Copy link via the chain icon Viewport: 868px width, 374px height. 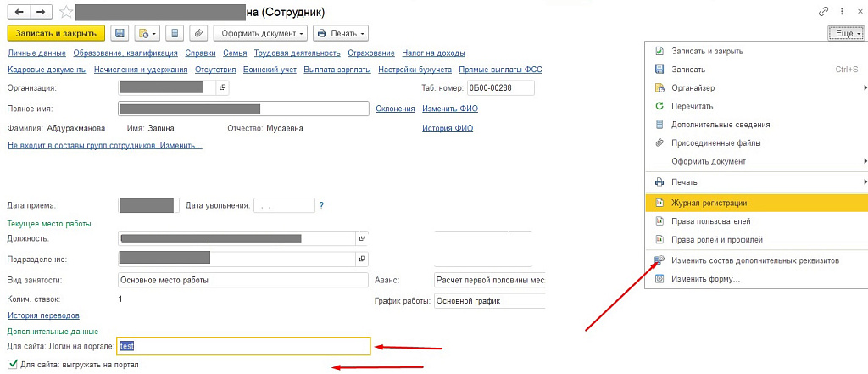pyautogui.click(x=822, y=12)
